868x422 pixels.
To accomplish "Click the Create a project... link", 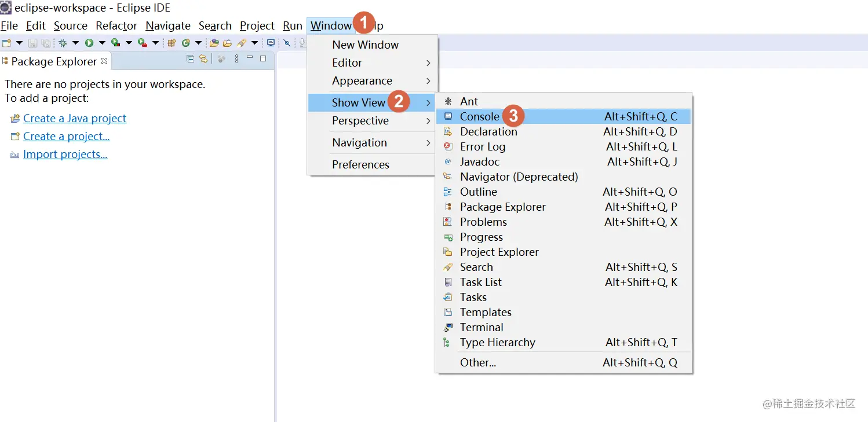I will (67, 136).
